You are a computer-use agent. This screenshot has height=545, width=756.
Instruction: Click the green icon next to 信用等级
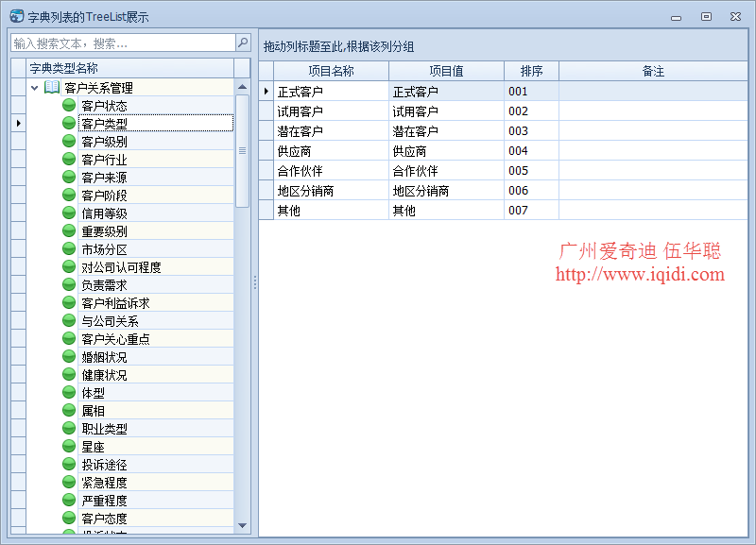click(69, 213)
